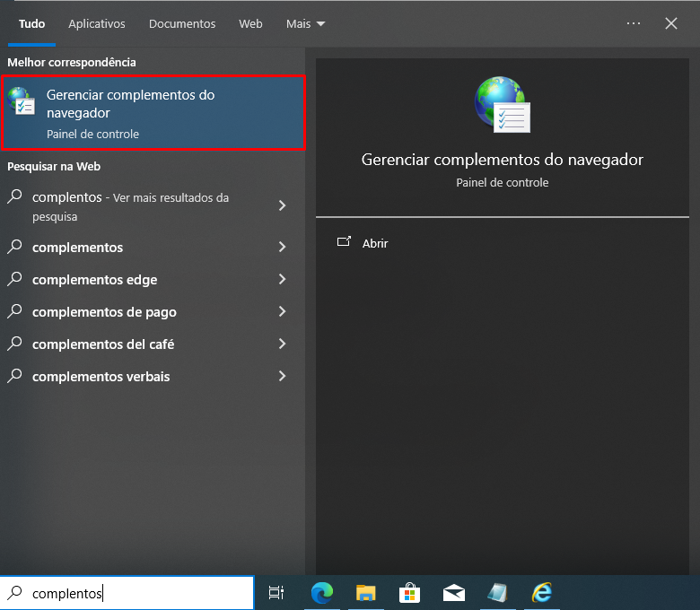Open Microsoft Edge from the taskbar
This screenshot has height=610, width=700.
[322, 593]
